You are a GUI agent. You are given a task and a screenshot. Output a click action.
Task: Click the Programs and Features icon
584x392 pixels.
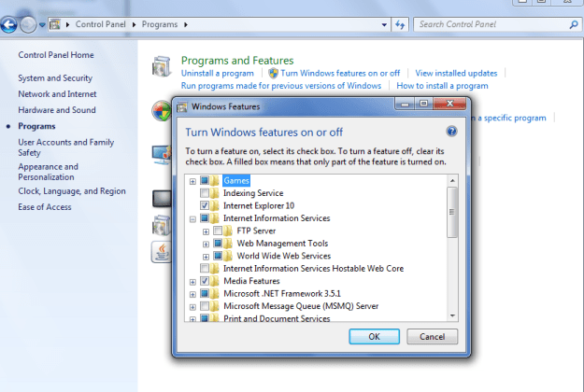coord(161,67)
